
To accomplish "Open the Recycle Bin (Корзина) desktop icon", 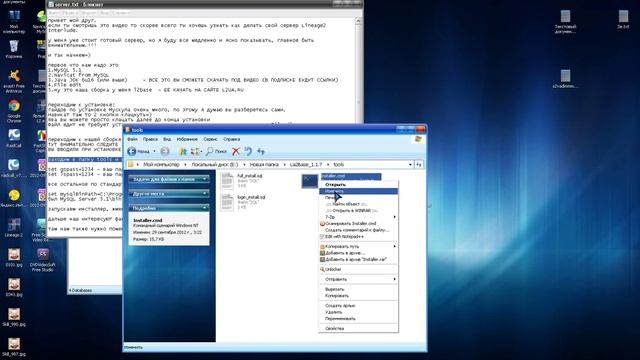I will [14, 49].
